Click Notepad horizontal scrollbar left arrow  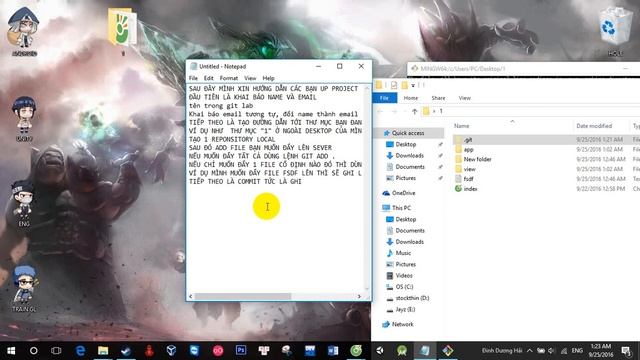pyautogui.click(x=191, y=296)
